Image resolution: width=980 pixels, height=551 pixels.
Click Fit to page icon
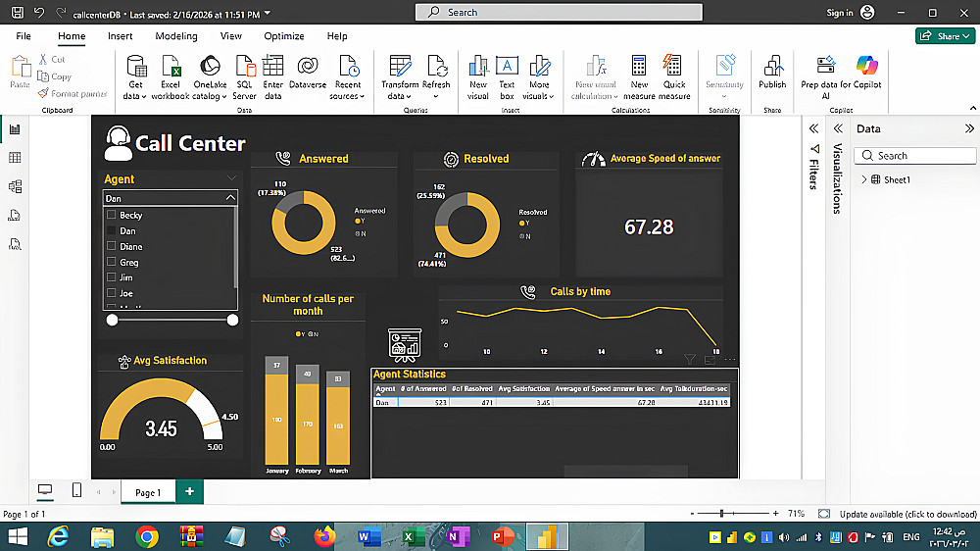824,514
